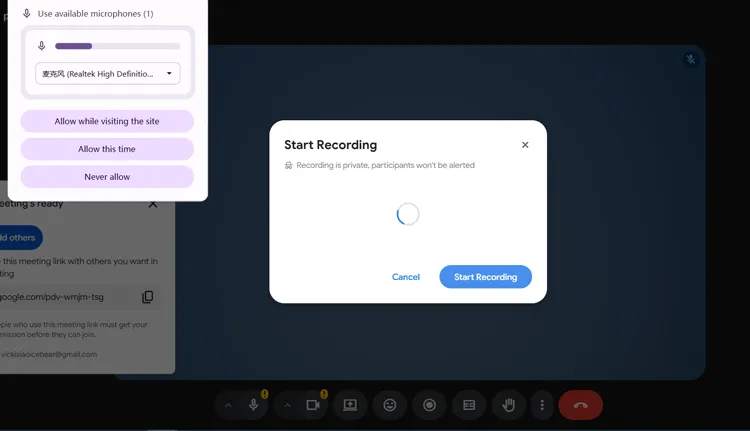Screen dimensions: 750x431
Task: Select Allow while visiting the site
Action: pyautogui.click(x=107, y=122)
